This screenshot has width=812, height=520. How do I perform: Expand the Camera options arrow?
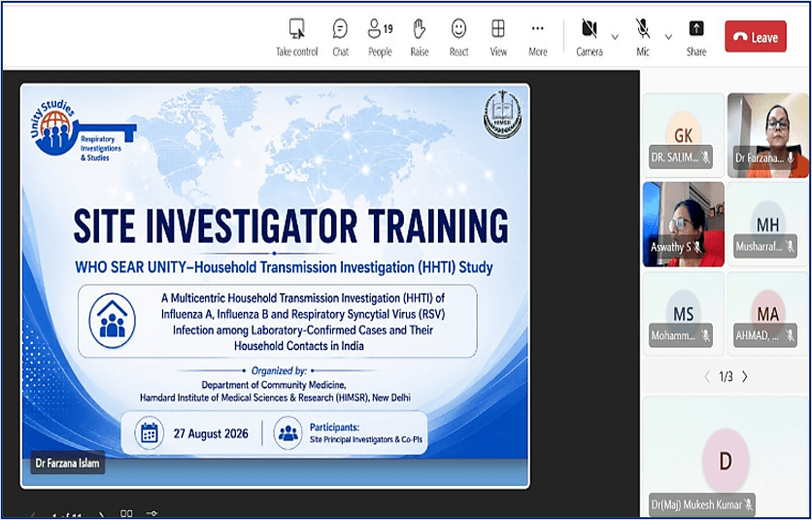tap(615, 37)
